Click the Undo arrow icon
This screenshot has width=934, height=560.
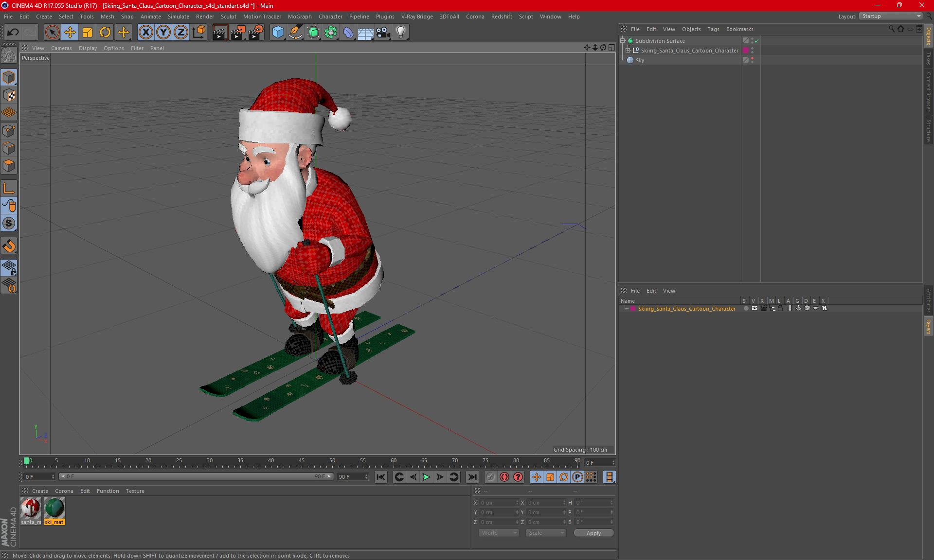pyautogui.click(x=13, y=33)
